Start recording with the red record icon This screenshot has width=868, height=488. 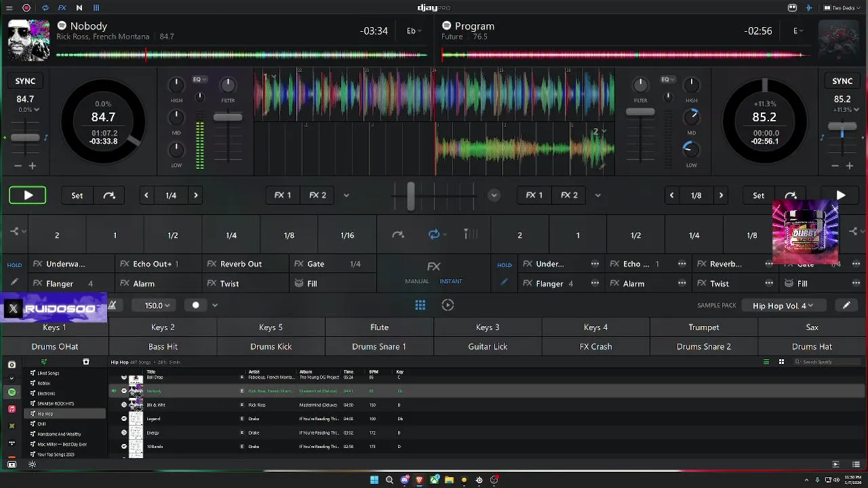26,8
